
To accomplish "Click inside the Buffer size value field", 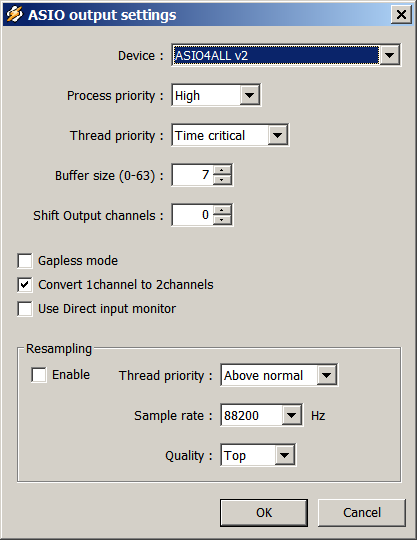I will coord(193,175).
